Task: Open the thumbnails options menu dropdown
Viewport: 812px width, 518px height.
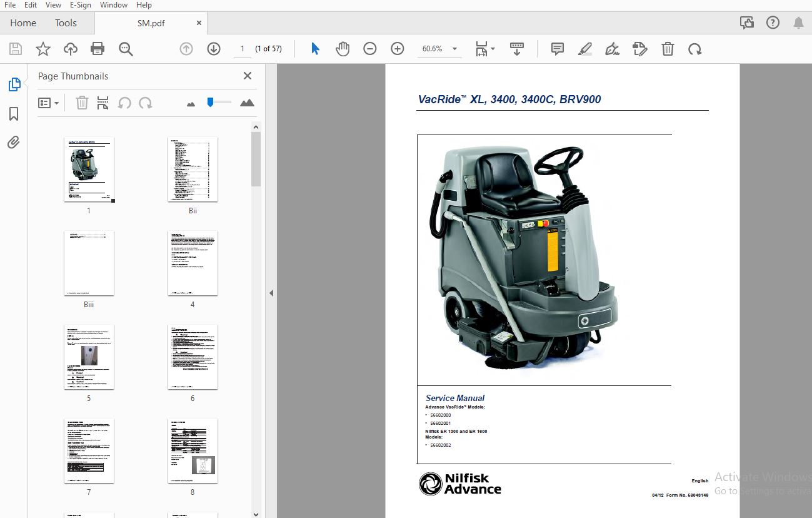Action: tap(49, 103)
